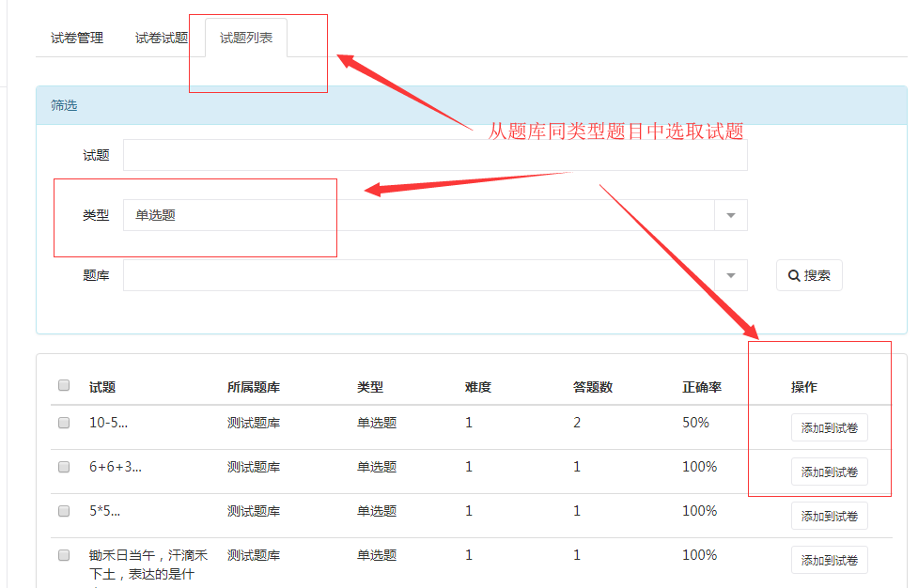
Task: Check the box for question 5*5...
Action: pyautogui.click(x=64, y=511)
